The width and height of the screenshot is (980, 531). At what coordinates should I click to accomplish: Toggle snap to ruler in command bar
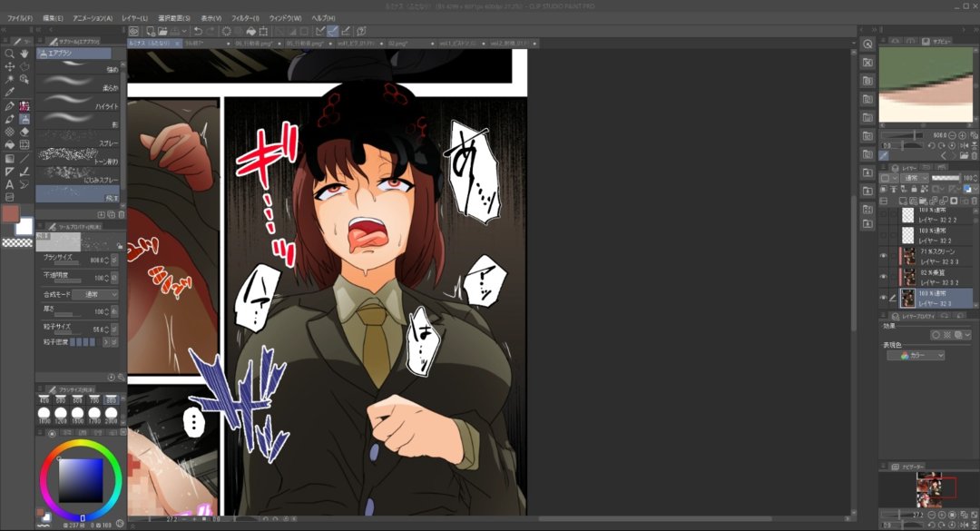click(320, 31)
